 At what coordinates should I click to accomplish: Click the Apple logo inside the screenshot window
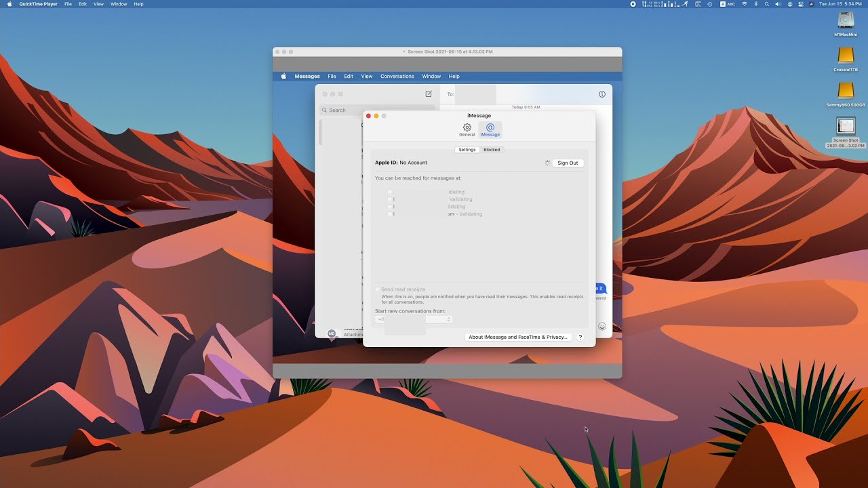click(283, 77)
